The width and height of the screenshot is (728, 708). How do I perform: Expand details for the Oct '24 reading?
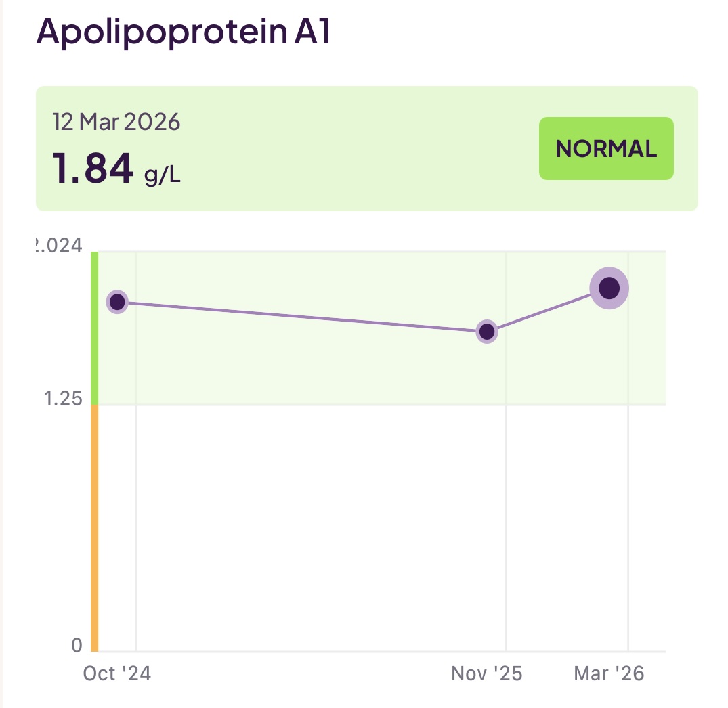[x=118, y=303]
